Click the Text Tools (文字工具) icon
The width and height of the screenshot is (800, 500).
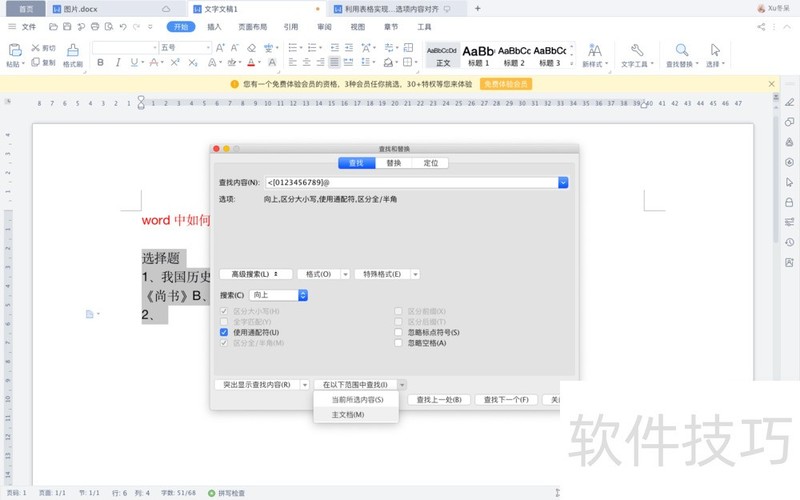636,50
